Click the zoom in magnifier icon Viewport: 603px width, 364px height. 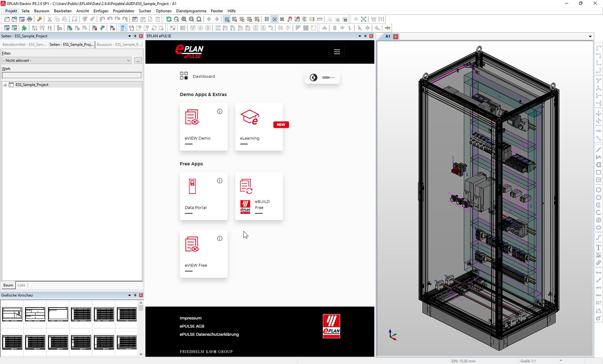click(184, 19)
